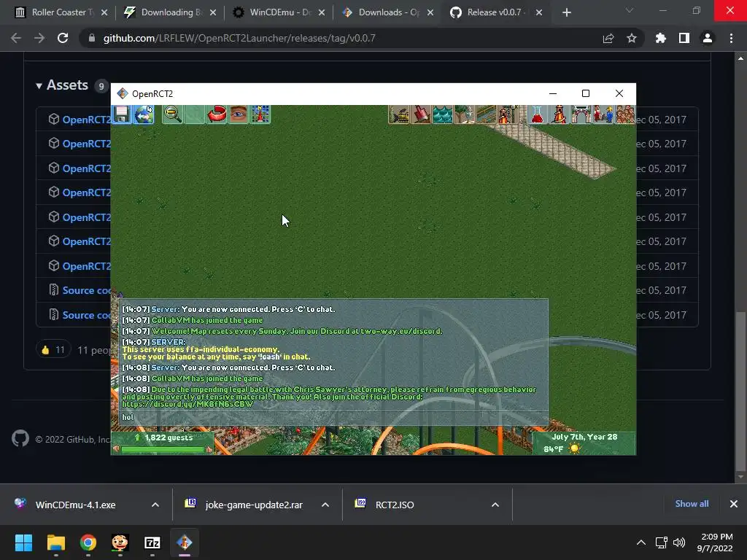Open 7z app from taskbar
The height and width of the screenshot is (560, 747).
(x=152, y=542)
